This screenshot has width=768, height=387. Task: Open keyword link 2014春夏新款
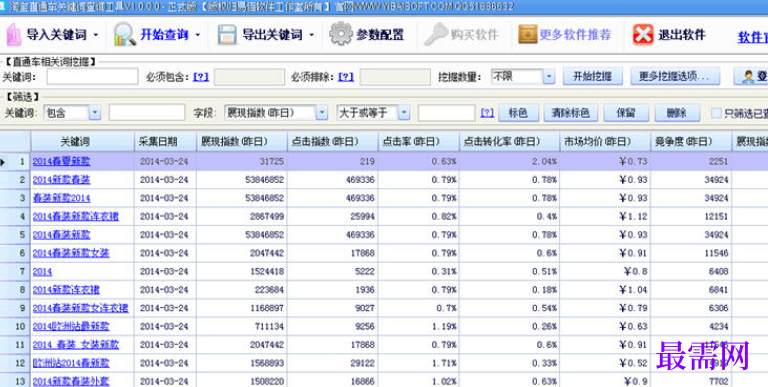pyautogui.click(x=61, y=161)
